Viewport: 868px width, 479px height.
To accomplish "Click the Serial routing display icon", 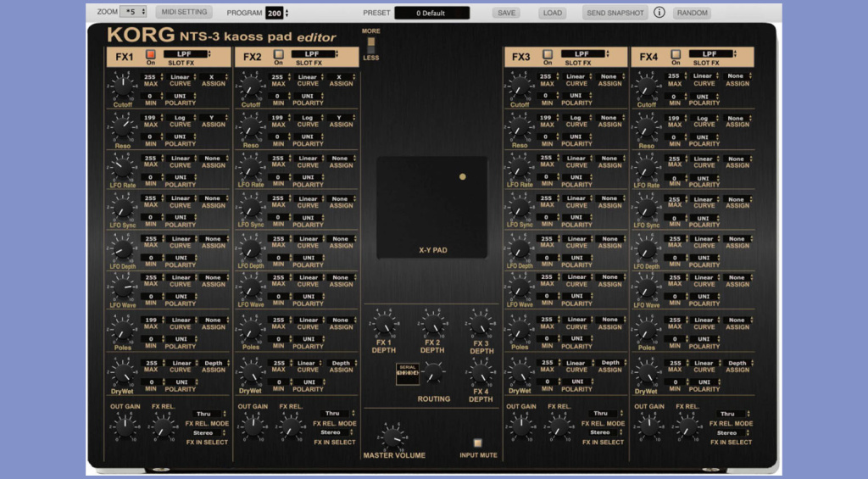I will coord(408,372).
